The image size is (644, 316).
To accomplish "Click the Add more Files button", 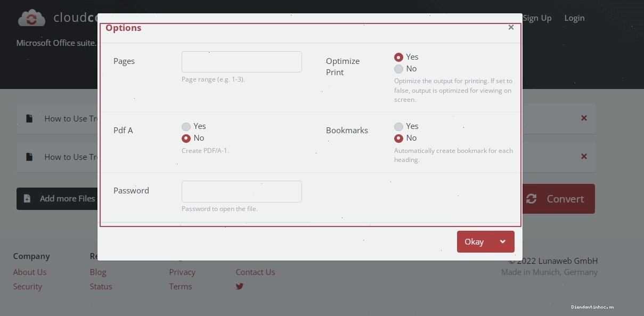I will (57, 199).
